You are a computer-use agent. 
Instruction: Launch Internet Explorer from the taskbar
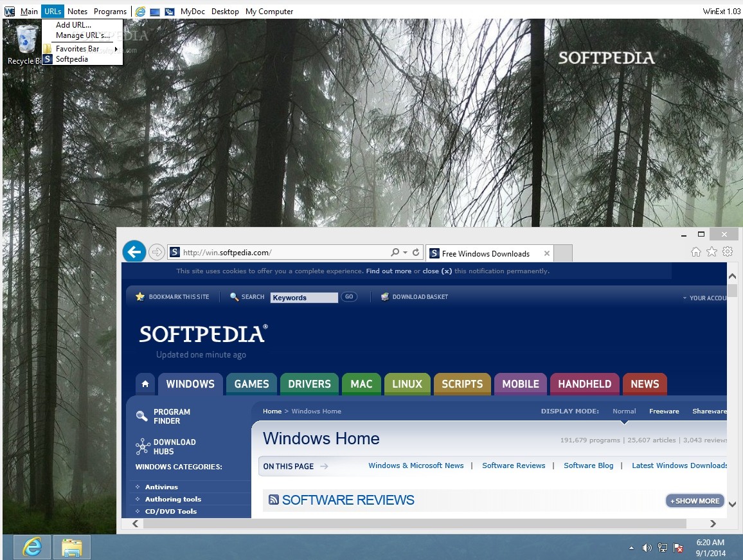point(32,547)
